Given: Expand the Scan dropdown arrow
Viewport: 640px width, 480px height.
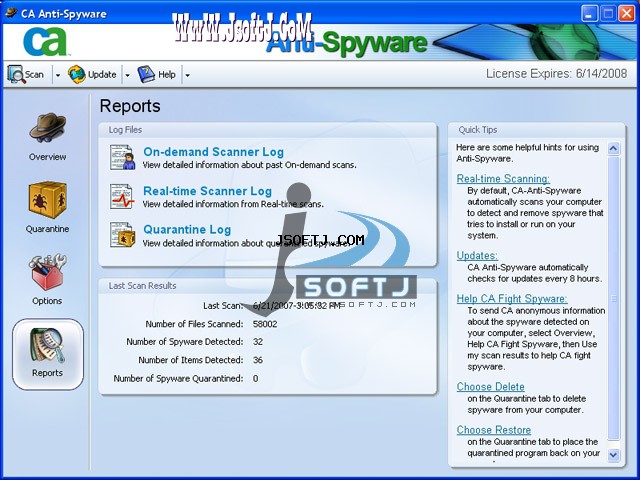Looking at the screenshot, I should click(x=58, y=75).
